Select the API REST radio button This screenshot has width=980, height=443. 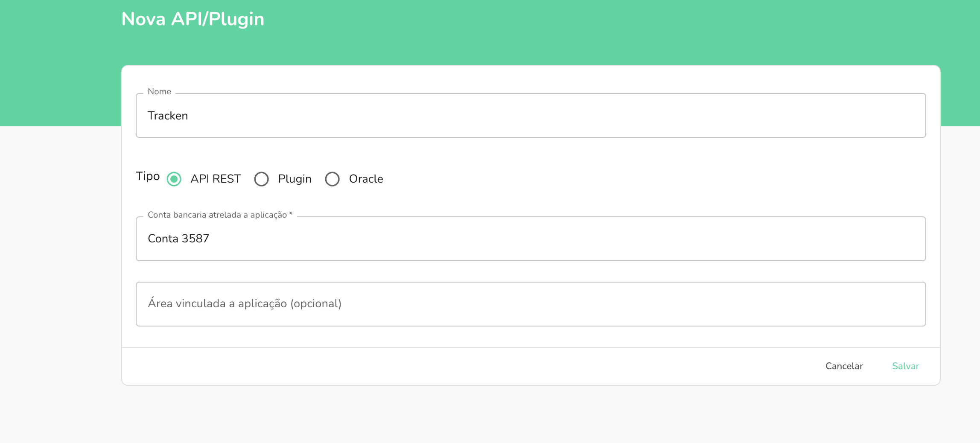coord(174,179)
